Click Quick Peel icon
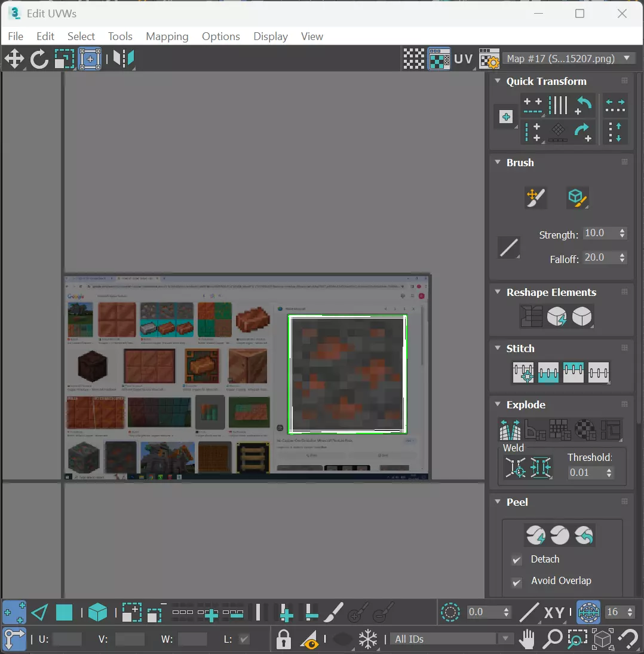 (536, 535)
